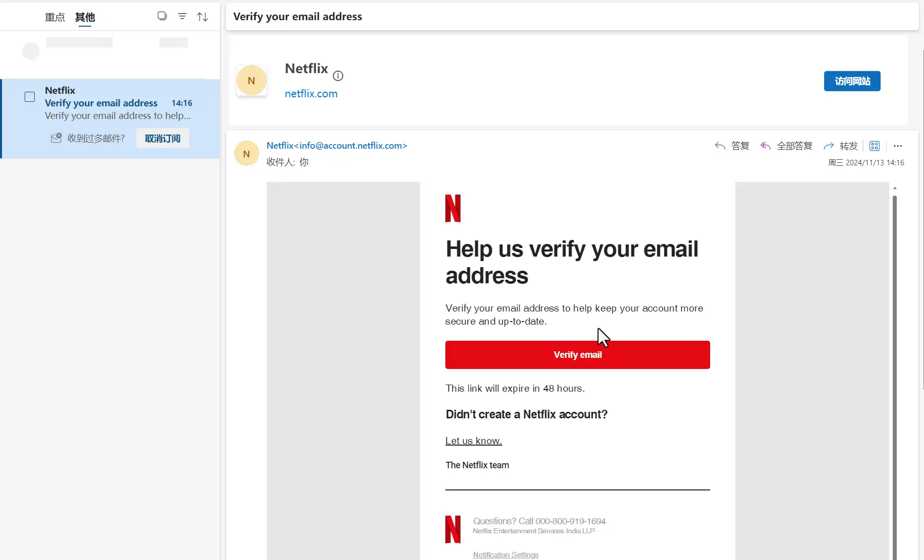Click the email body scrollbar up arrow

[x=895, y=189]
